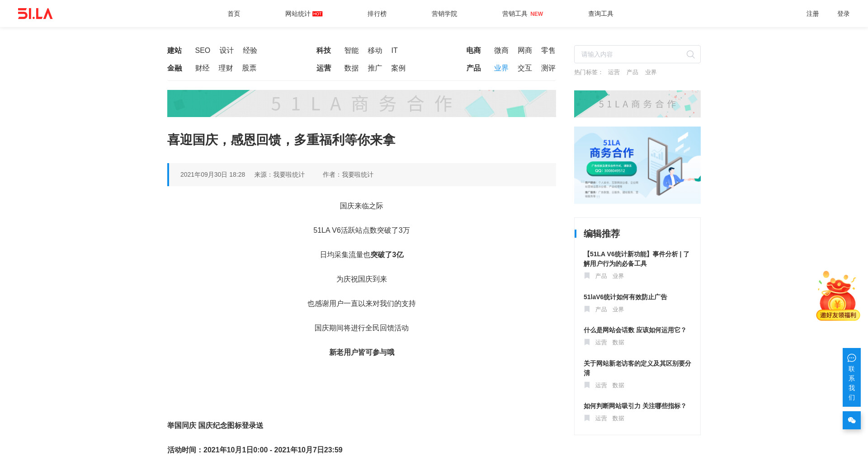
Task: Open article 关于网站新老访客的定义及其区别要分清
Action: coord(637,368)
